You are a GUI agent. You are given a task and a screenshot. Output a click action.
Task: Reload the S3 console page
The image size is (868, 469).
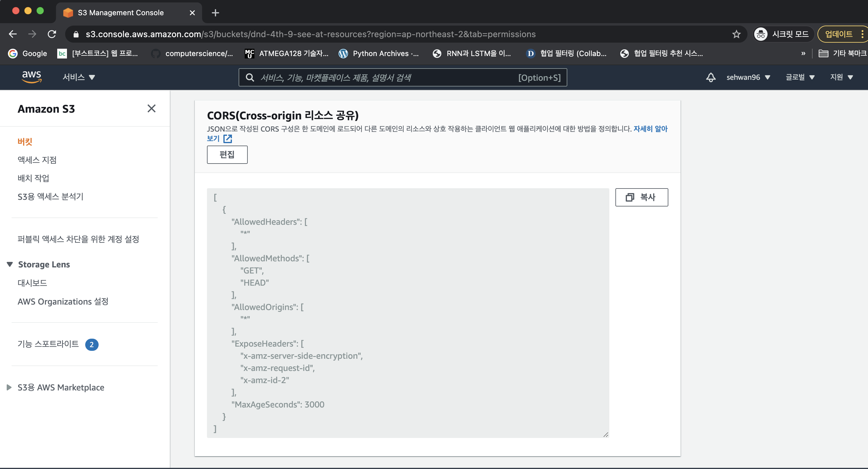coord(52,34)
